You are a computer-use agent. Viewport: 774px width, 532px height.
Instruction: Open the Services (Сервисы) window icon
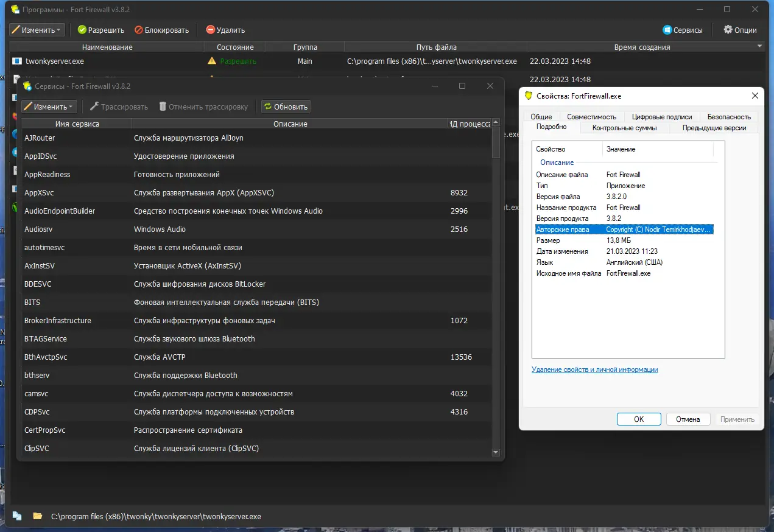pyautogui.click(x=667, y=30)
